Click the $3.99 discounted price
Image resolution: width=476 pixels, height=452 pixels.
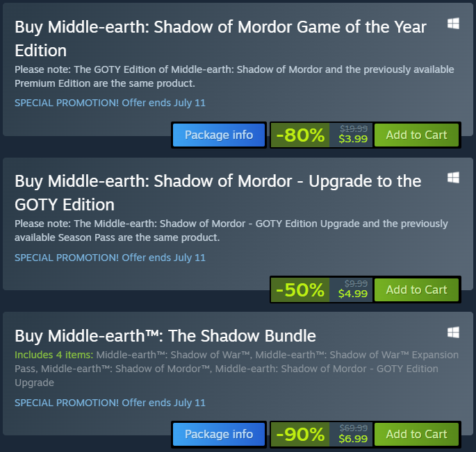(x=353, y=139)
